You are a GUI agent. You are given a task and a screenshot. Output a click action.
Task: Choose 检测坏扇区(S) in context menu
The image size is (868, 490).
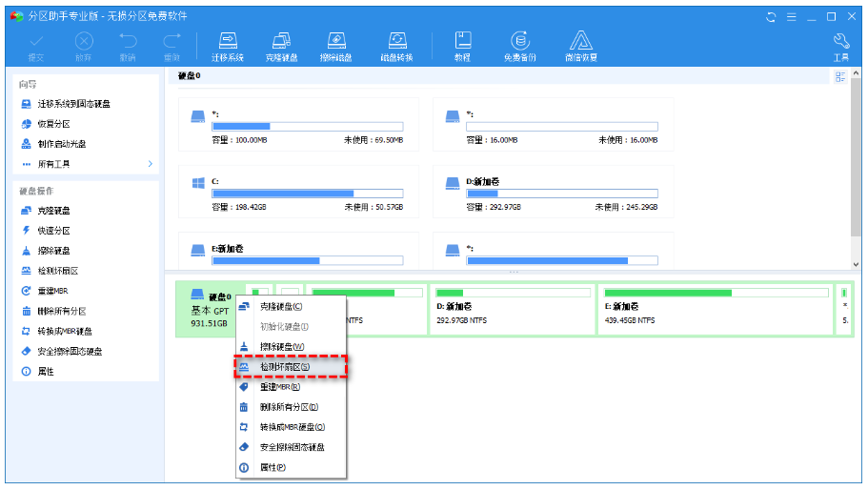click(x=292, y=367)
